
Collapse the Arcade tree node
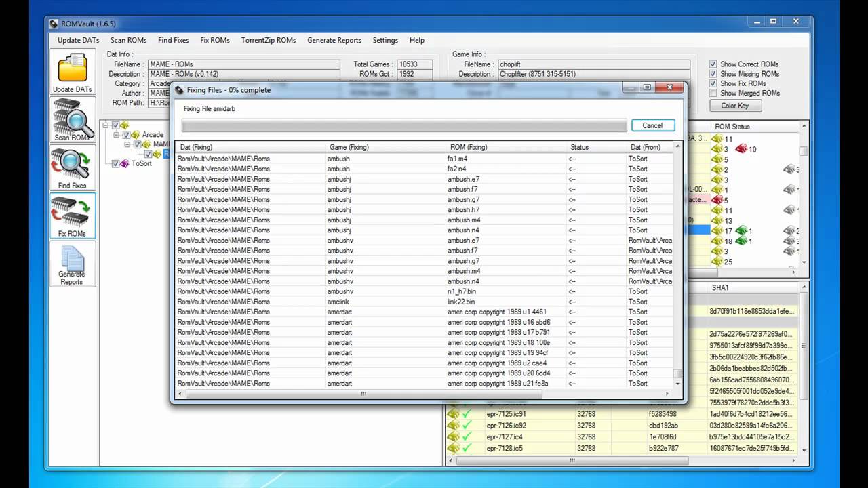pyautogui.click(x=117, y=135)
